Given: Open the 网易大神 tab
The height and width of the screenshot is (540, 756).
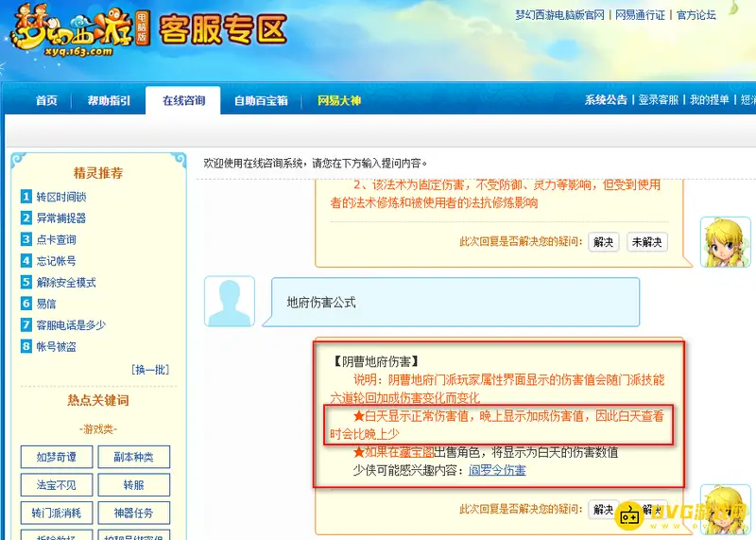Looking at the screenshot, I should pos(339,100).
